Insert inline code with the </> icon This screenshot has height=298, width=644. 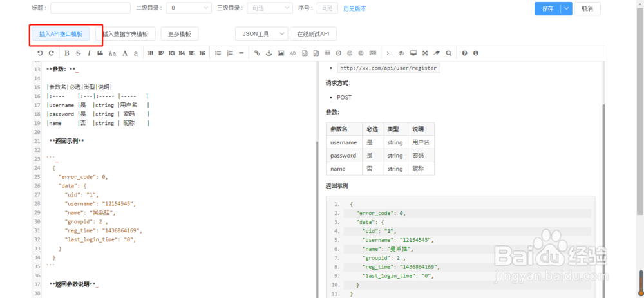pyautogui.click(x=293, y=53)
